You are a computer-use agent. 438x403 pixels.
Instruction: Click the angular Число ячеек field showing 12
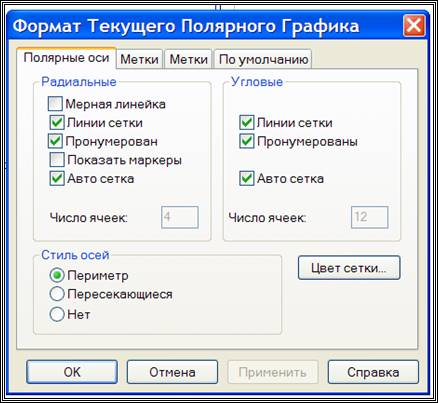[370, 217]
